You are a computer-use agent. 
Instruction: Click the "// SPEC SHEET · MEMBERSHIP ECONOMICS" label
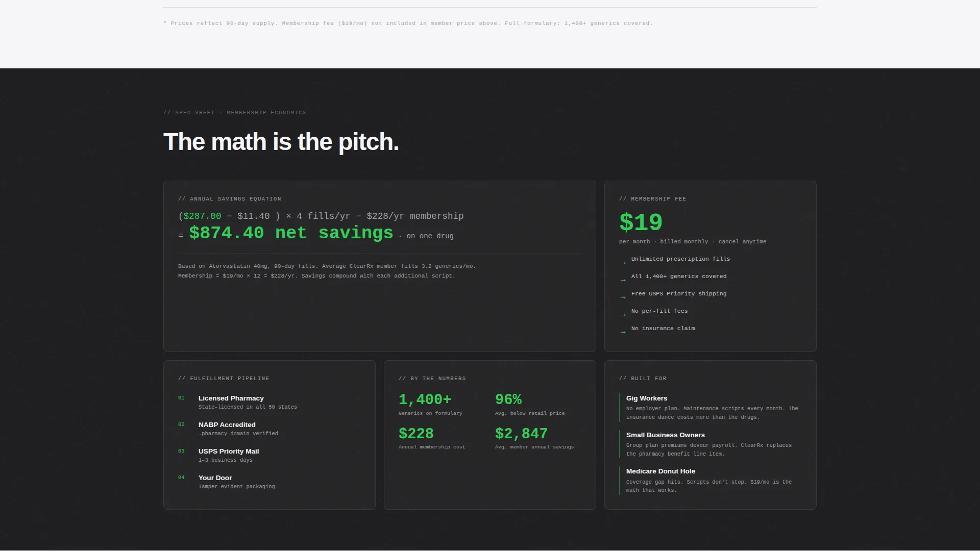235,113
